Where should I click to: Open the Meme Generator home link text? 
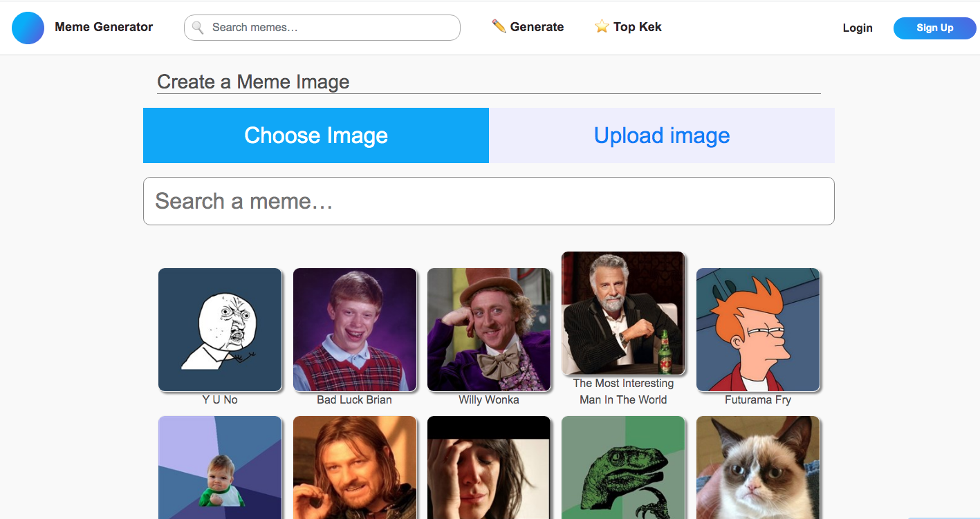coord(104,27)
